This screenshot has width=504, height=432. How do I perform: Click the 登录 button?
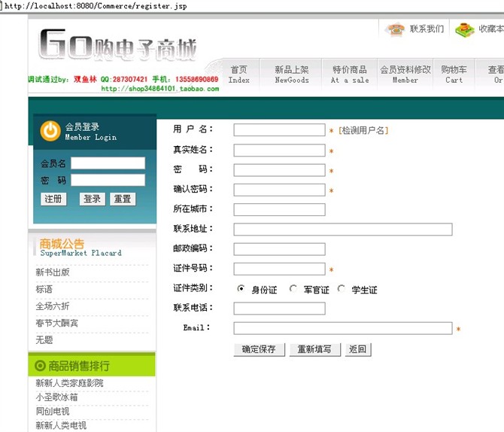(x=93, y=199)
